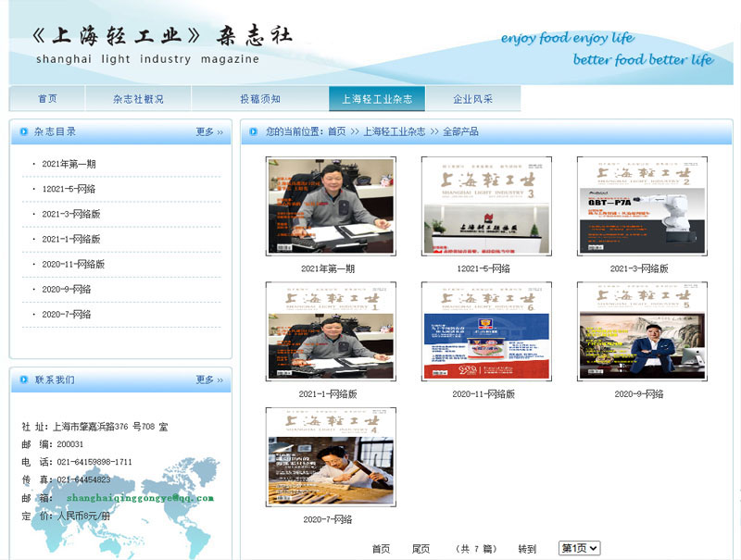The width and height of the screenshot is (741, 560).
Task: Click the breadcrumb bar bullet icon
Action: click(253, 131)
